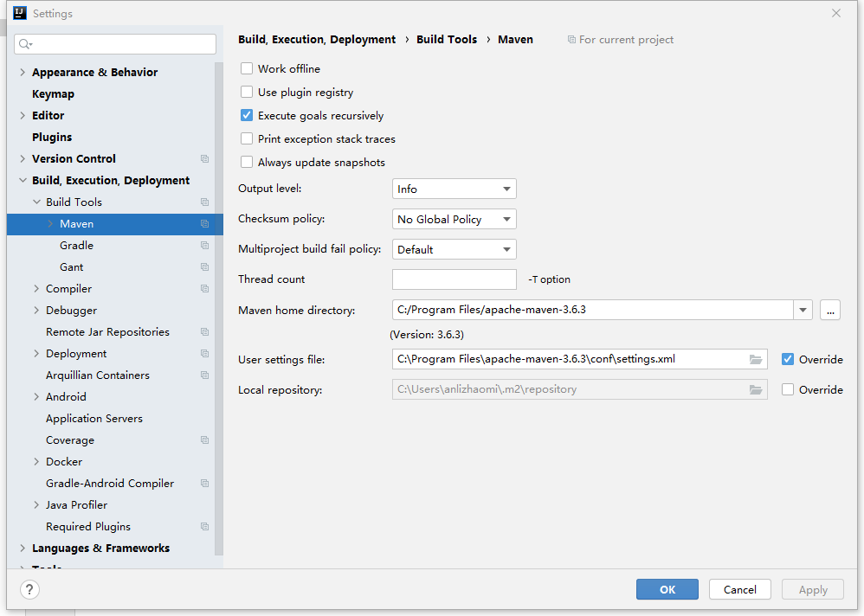Open the Output level dropdown
Image resolution: width=864 pixels, height=616 pixels.
point(454,189)
